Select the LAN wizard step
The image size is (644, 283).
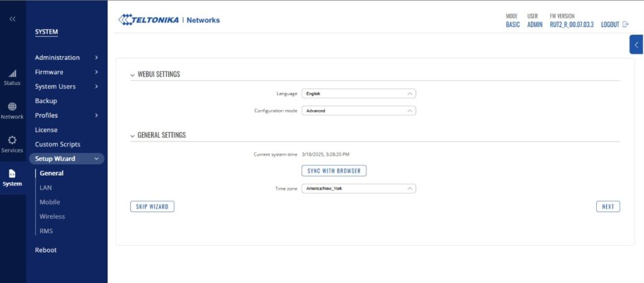[x=45, y=187]
